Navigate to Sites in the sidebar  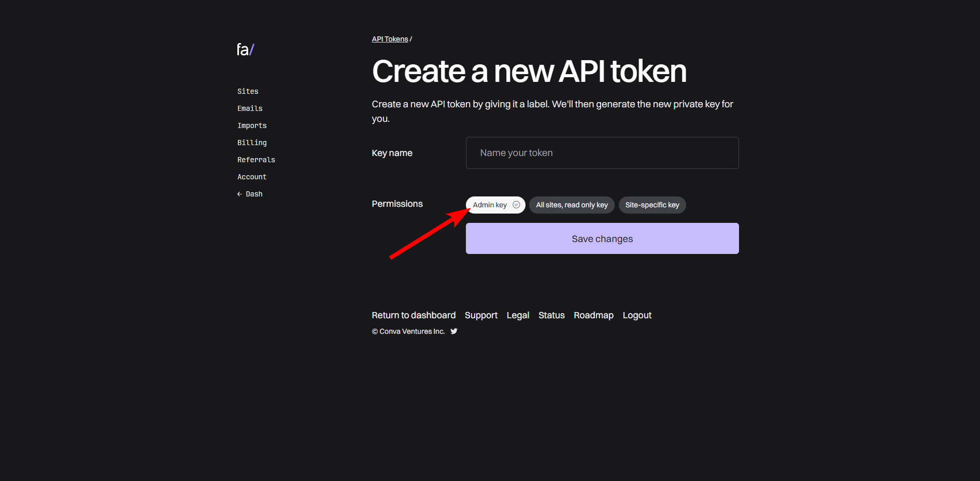(x=248, y=91)
